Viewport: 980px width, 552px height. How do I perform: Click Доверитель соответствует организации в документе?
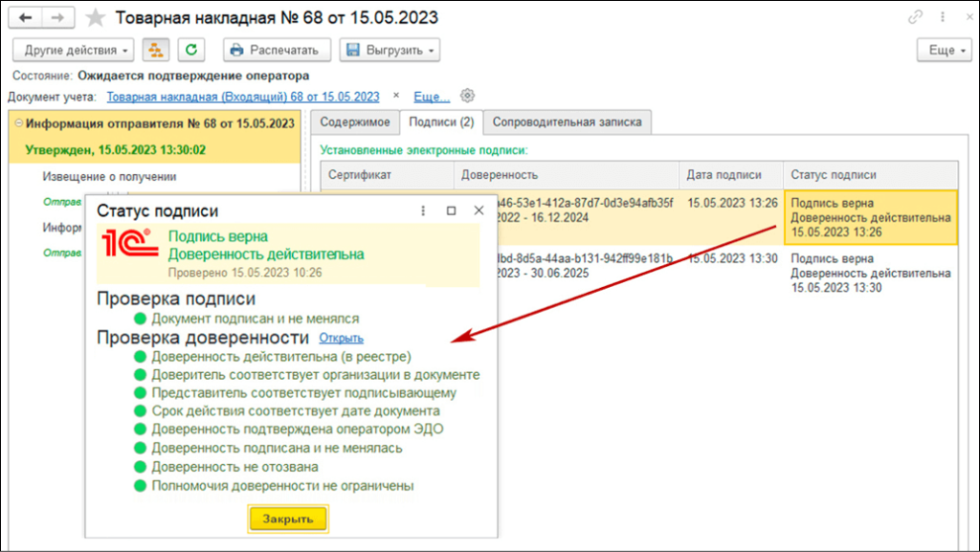coord(316,375)
